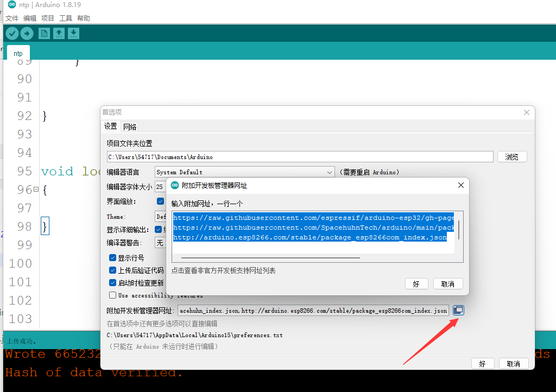Click the esp8266com_index.json URL line
Screen dimensions: 556x392
[x=310, y=237]
